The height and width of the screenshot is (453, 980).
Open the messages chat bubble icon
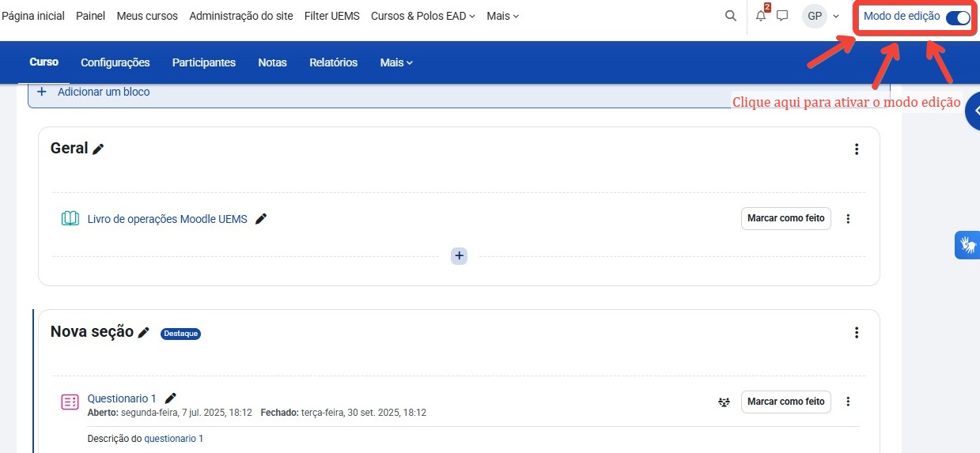782,16
